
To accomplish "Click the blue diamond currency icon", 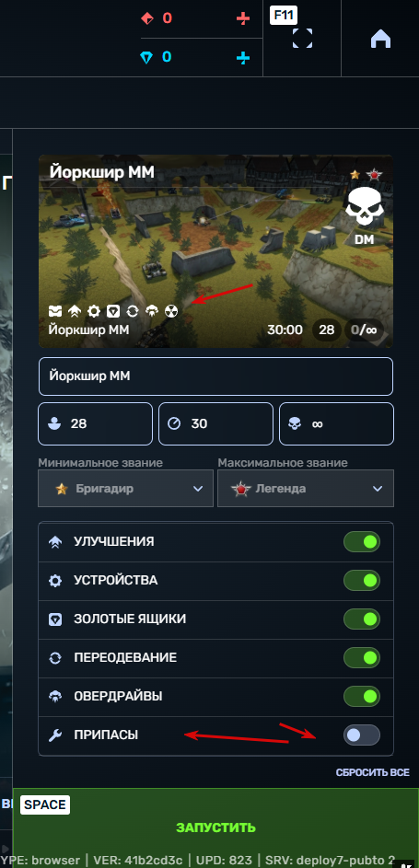I will point(146,58).
